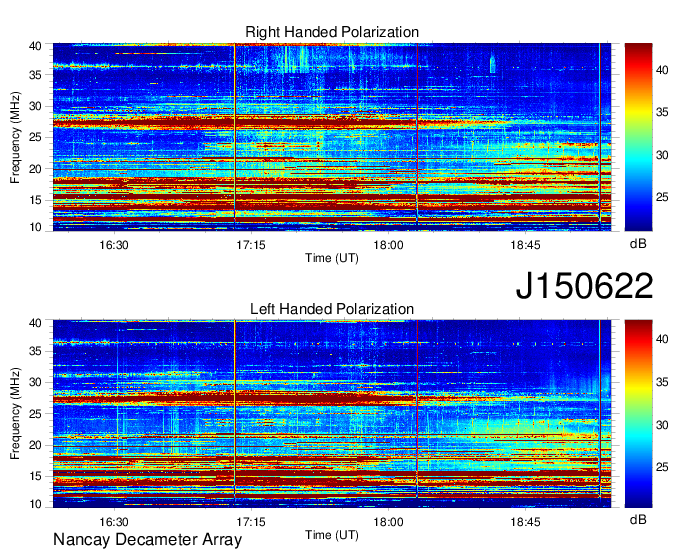The height and width of the screenshot is (552, 680).
Task: Click the Right Handed plot's Frequency (MHz) label
Action: point(15,137)
